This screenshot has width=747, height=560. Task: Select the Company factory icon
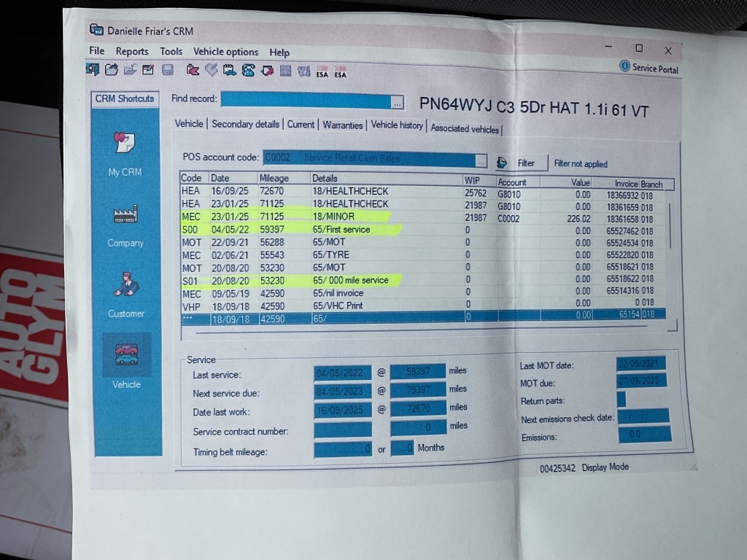pos(125,215)
